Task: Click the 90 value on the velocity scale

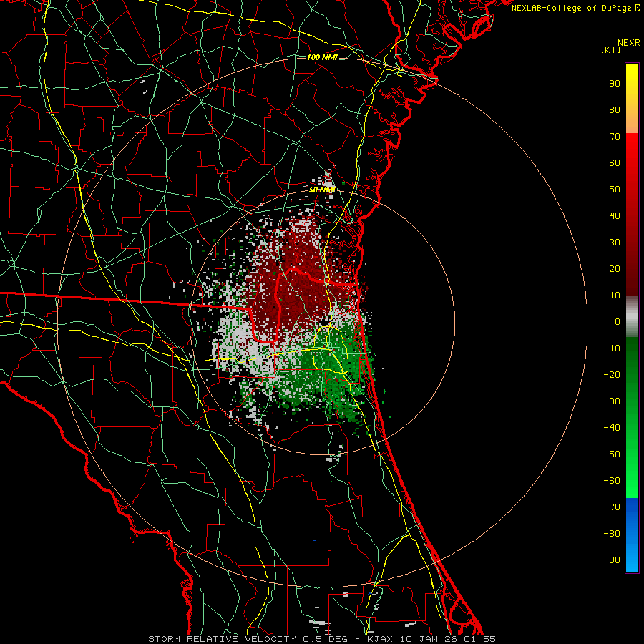Action: [615, 84]
